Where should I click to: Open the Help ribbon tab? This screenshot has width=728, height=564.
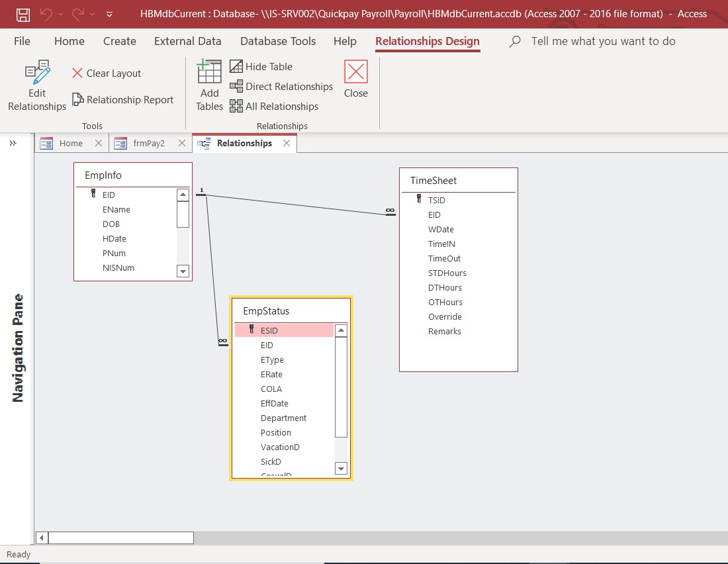(x=345, y=41)
